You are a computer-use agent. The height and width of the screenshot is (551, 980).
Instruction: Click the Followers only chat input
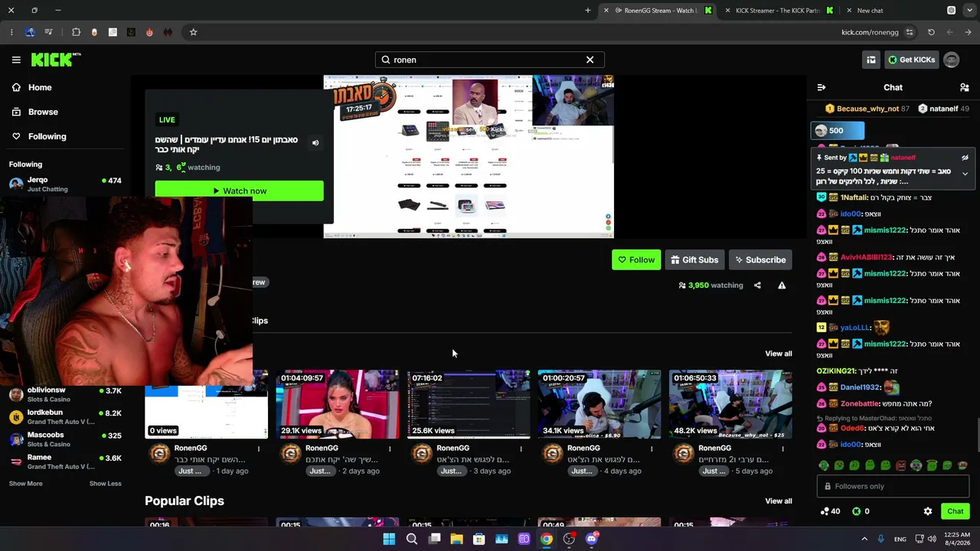pos(893,486)
